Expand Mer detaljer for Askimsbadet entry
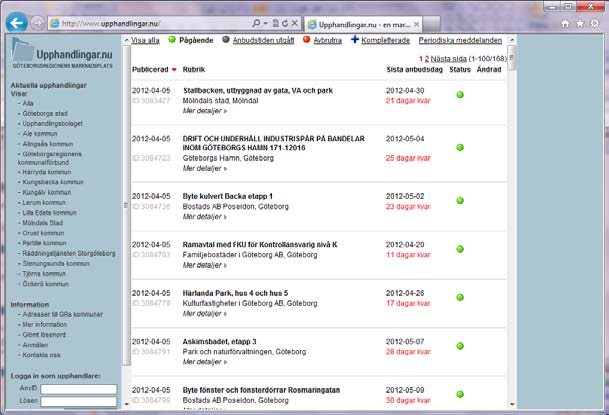Viewport: 609px width, 415px height. click(x=205, y=362)
